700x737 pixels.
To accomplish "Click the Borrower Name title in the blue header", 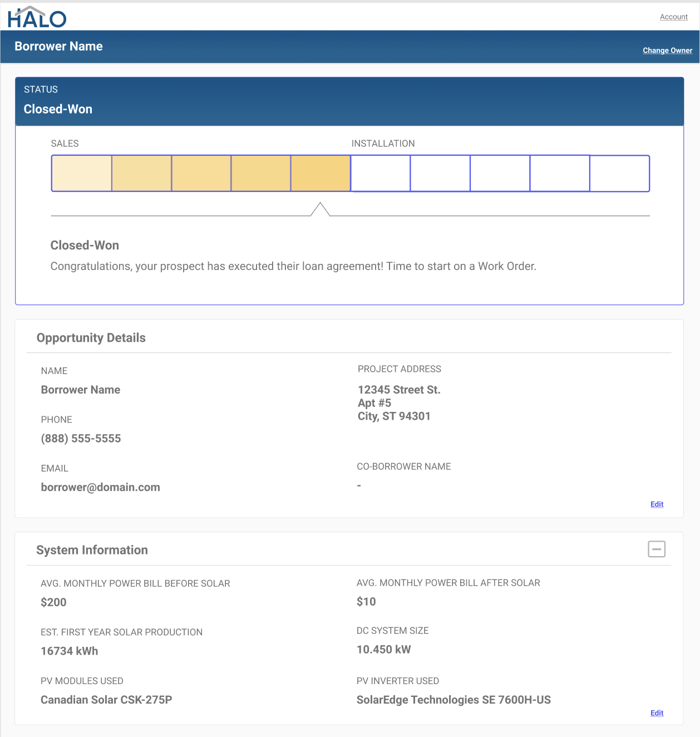I will pyautogui.click(x=58, y=46).
